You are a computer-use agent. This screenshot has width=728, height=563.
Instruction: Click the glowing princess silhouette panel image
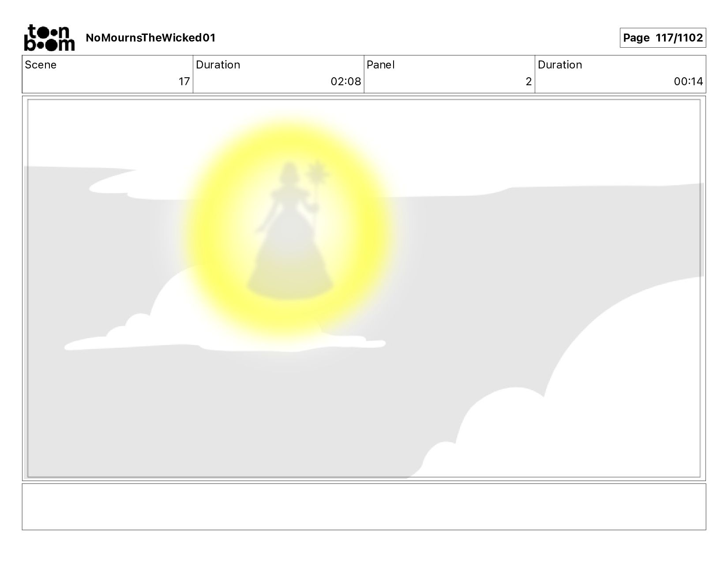[x=364, y=288]
